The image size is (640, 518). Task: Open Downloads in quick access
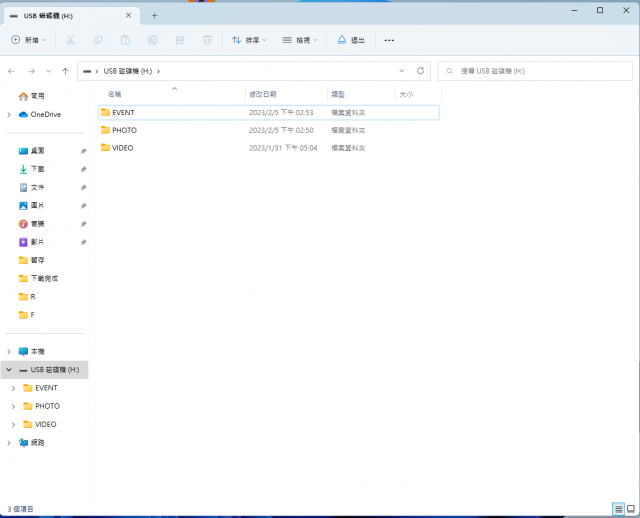click(31, 169)
